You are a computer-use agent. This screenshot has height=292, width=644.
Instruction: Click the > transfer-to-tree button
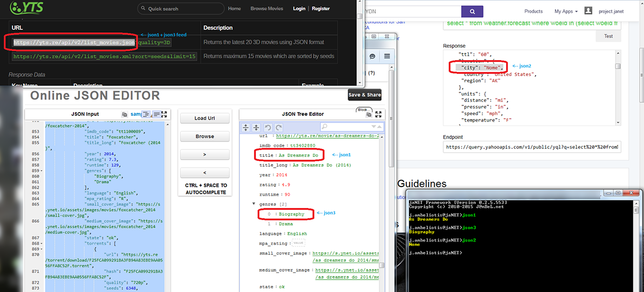coord(205,154)
